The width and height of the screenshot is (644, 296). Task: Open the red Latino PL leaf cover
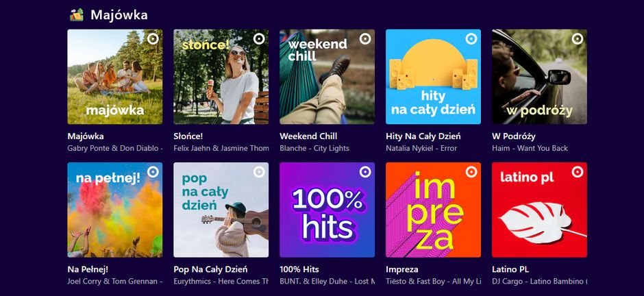[x=539, y=210]
